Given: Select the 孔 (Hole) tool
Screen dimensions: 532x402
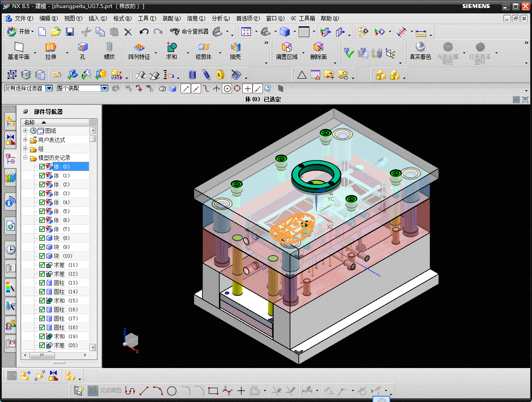Looking at the screenshot, I should 82,51.
